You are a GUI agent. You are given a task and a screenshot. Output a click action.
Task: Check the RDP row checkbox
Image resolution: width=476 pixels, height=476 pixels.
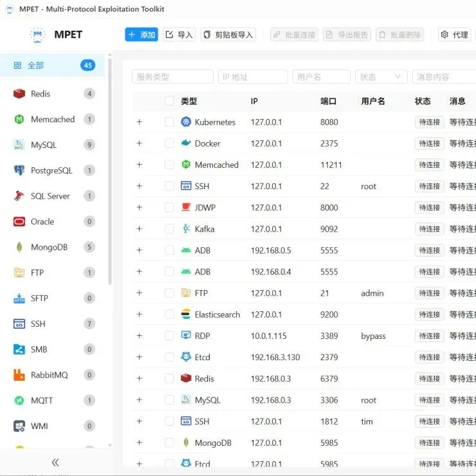[x=169, y=336]
